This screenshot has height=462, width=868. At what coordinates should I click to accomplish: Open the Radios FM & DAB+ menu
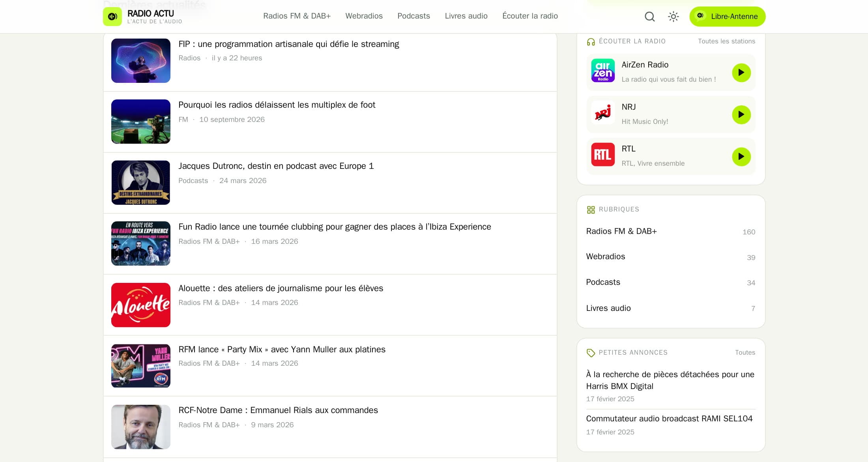click(x=297, y=16)
